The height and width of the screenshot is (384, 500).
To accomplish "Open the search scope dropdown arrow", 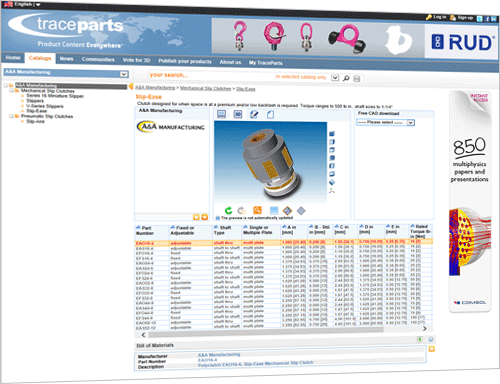I will pyautogui.click(x=335, y=78).
